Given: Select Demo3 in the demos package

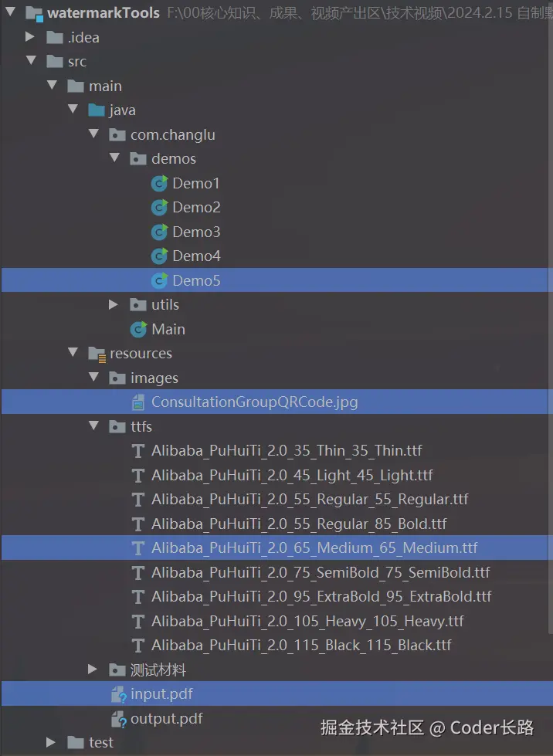Looking at the screenshot, I should click(196, 232).
